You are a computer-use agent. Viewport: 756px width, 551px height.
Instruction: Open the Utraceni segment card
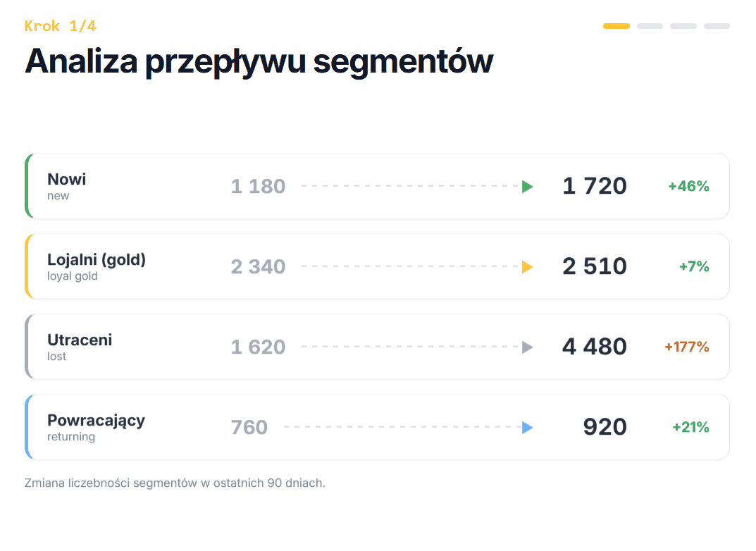377,347
